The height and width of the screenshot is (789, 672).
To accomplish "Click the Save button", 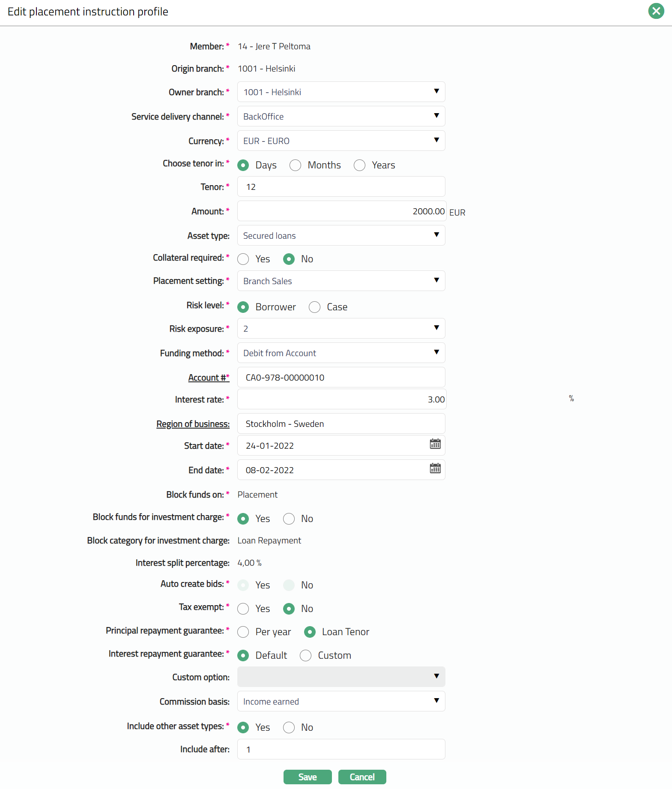I will 308,777.
